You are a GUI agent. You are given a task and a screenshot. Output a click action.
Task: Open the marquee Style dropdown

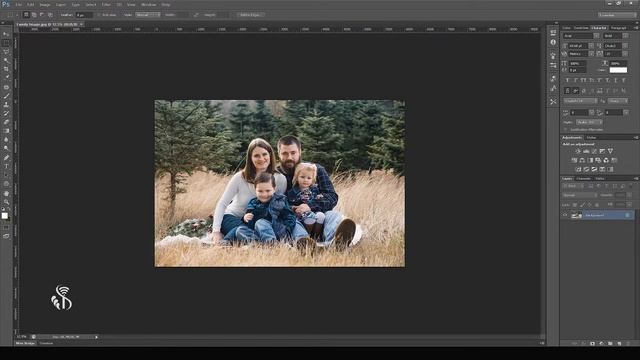148,15
